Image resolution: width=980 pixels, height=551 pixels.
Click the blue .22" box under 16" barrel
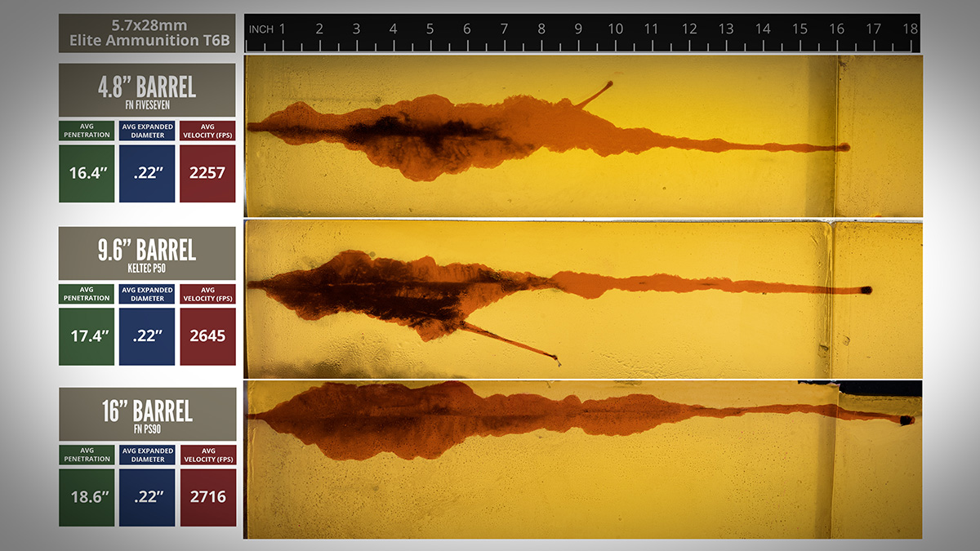147,497
